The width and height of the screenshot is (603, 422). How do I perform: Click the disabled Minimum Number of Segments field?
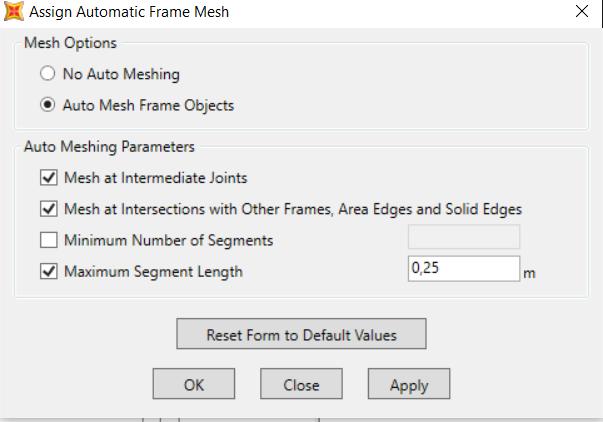coord(464,237)
